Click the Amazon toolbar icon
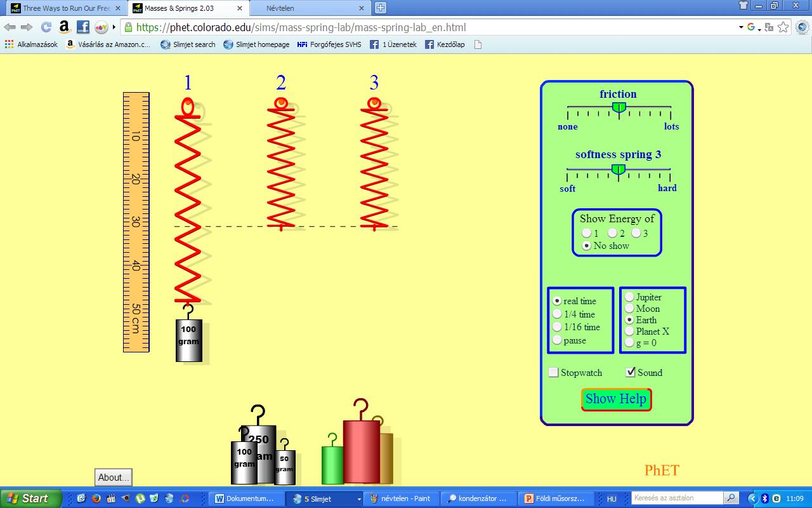 (64, 27)
